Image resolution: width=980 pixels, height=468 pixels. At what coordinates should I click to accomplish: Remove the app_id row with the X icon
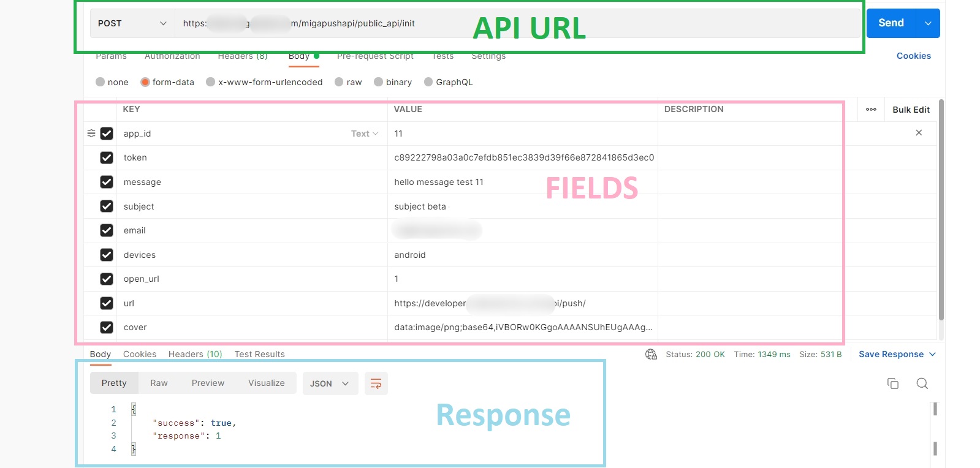[x=919, y=132]
